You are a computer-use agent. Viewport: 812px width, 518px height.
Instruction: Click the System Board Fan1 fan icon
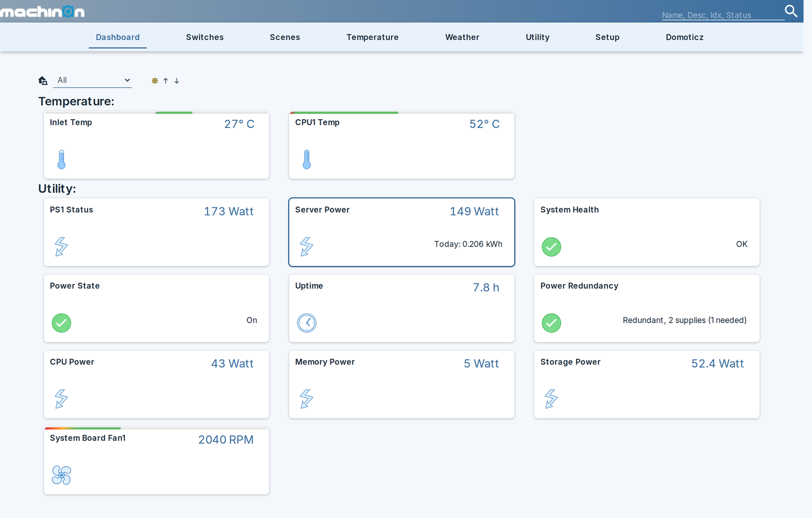[61, 475]
